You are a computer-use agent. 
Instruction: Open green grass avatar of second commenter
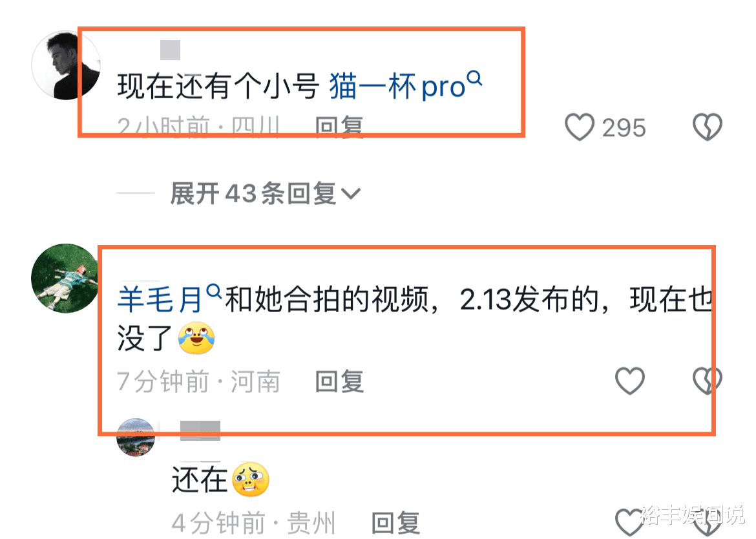(x=66, y=278)
